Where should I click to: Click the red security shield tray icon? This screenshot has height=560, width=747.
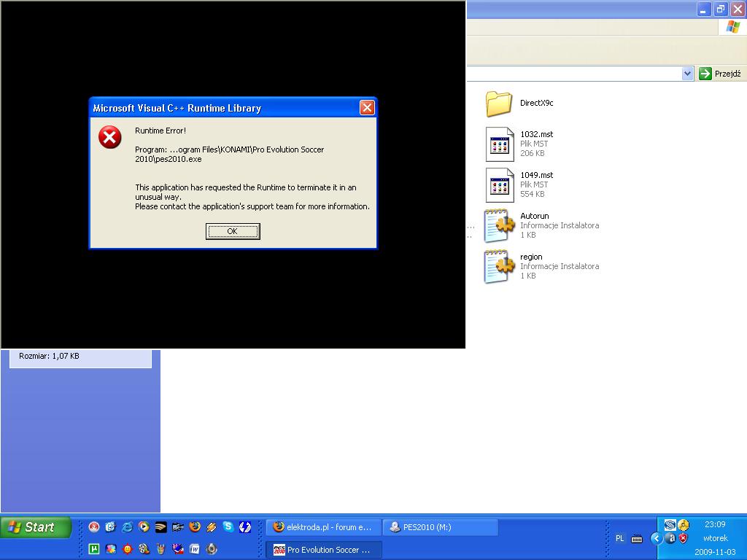pyautogui.click(x=683, y=539)
